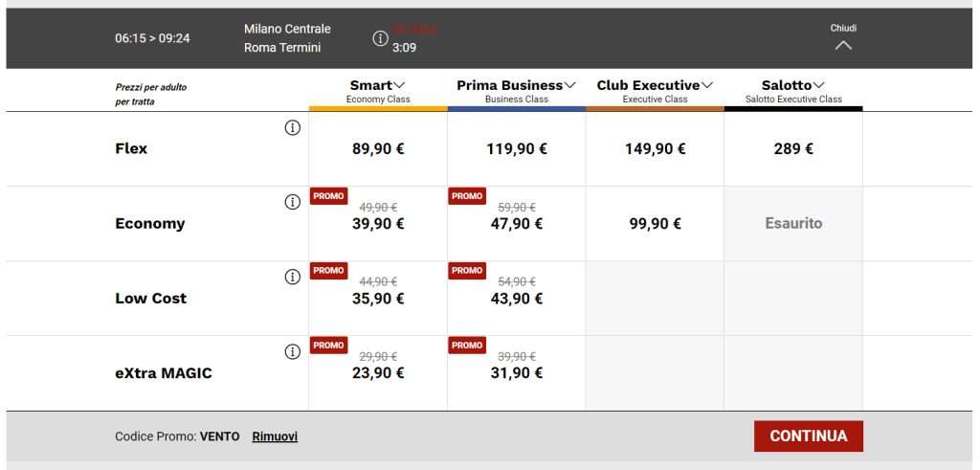This screenshot has width=980, height=470.
Task: Show Low Cost fare info icon
Action: (293, 278)
